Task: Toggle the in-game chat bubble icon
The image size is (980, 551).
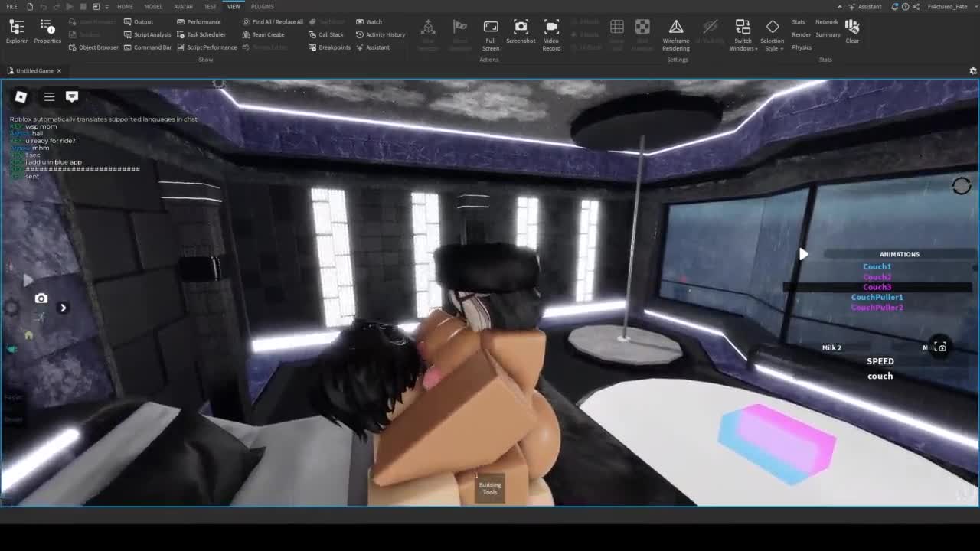Action: tap(72, 96)
